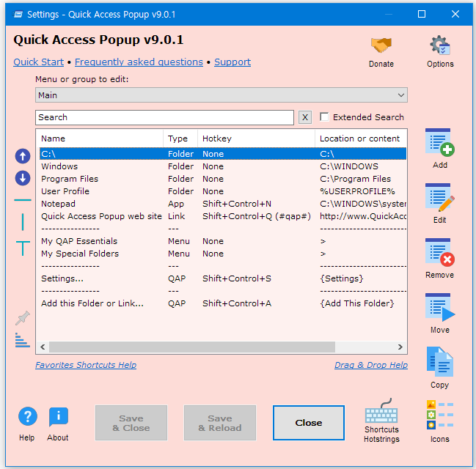Move selected favorite up with arrow
476x469 pixels.
click(x=23, y=156)
